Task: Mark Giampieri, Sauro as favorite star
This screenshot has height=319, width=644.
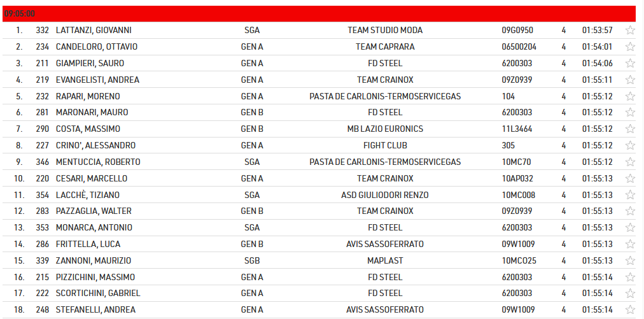Action: [x=630, y=63]
